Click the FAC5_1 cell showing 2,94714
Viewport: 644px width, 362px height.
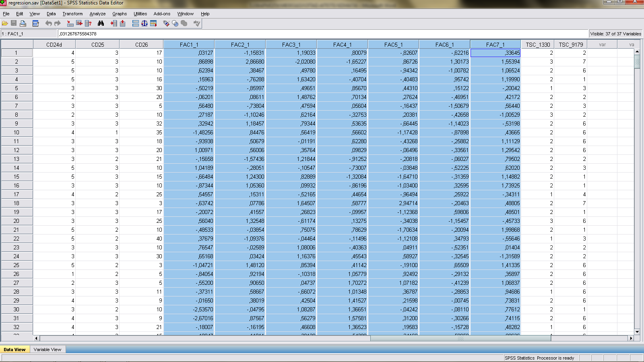coord(393,203)
